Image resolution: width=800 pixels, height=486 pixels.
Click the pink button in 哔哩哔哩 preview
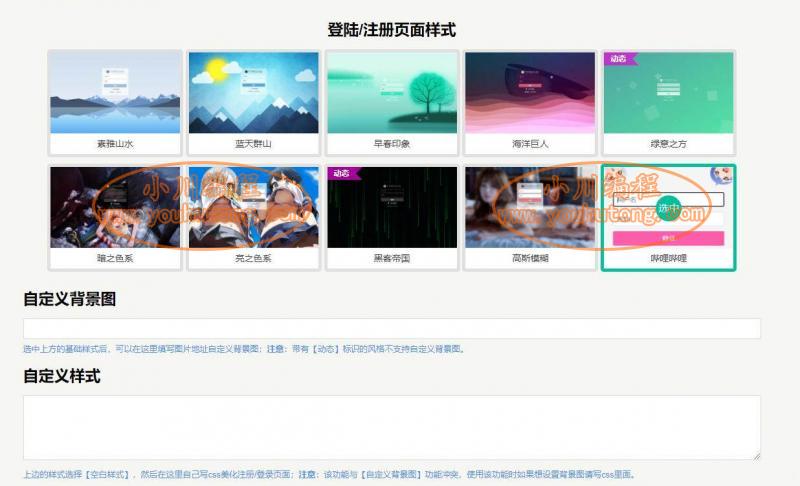coord(668,239)
